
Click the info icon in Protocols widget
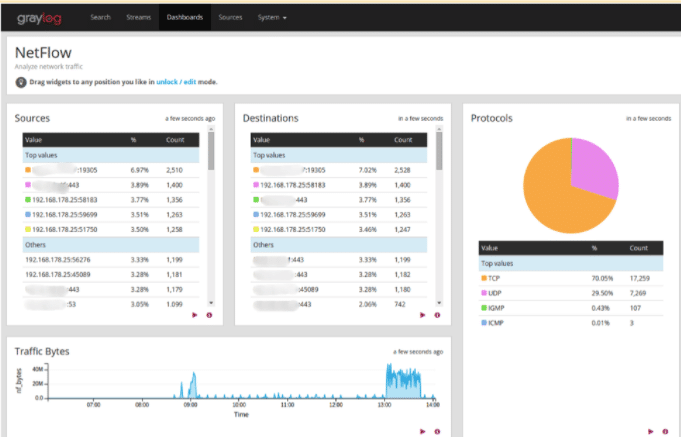coord(665,431)
